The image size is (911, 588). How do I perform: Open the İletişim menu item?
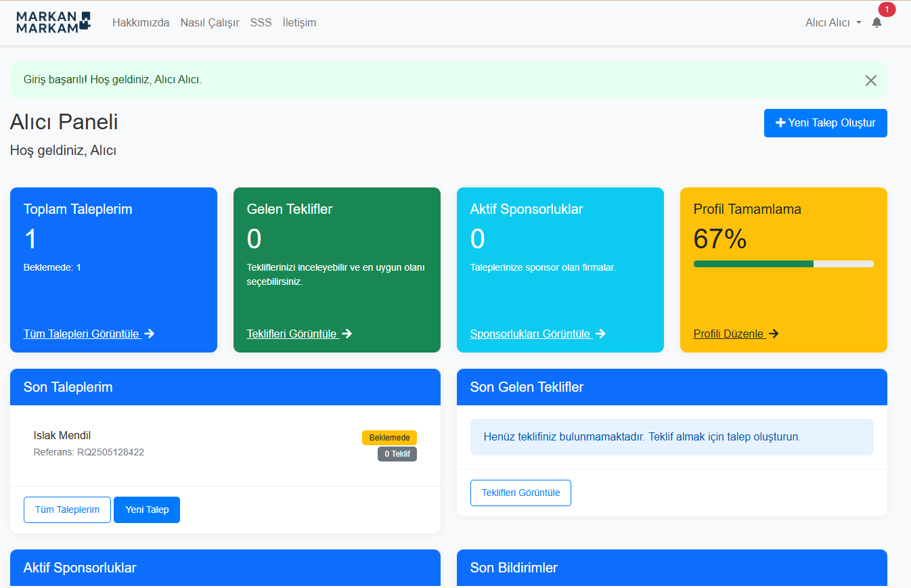[299, 22]
